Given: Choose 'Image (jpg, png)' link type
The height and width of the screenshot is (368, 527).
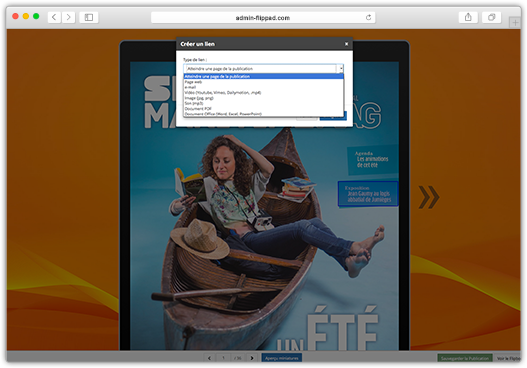Looking at the screenshot, I should tap(264, 98).
